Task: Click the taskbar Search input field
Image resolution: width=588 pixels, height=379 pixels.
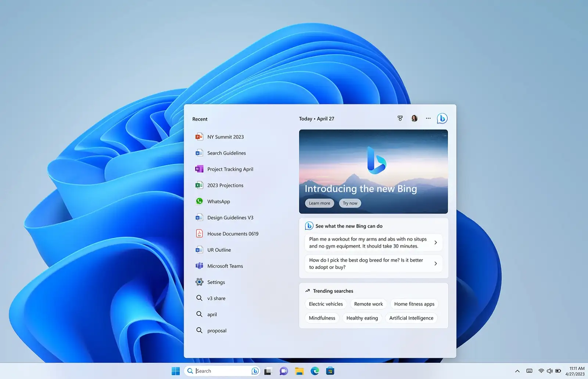Action: pos(222,371)
